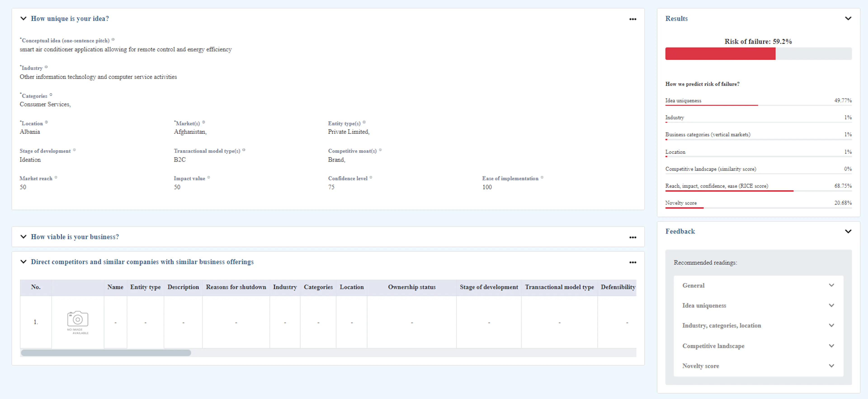The image size is (868, 399).
Task: Collapse the Feedback panel chevron
Action: point(848,231)
